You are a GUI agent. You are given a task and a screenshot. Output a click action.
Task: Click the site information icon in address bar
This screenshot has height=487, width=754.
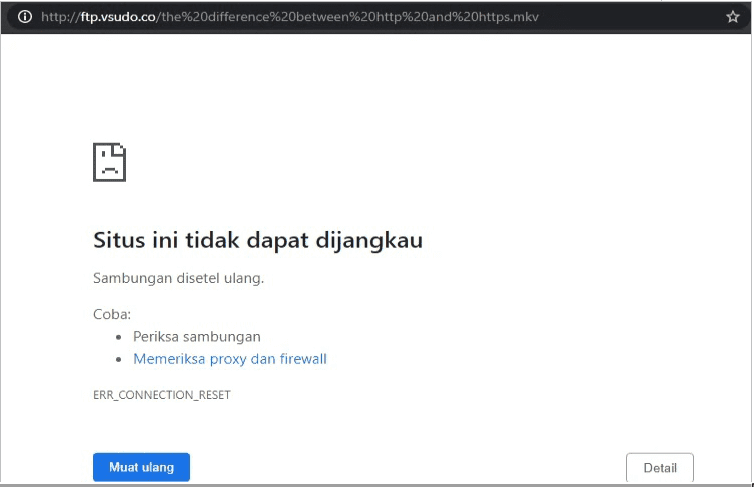tap(25, 17)
